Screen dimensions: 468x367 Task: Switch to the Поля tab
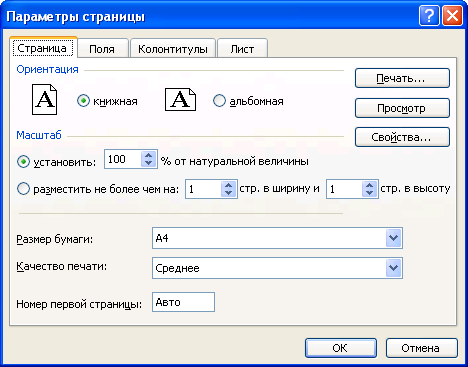pos(102,49)
